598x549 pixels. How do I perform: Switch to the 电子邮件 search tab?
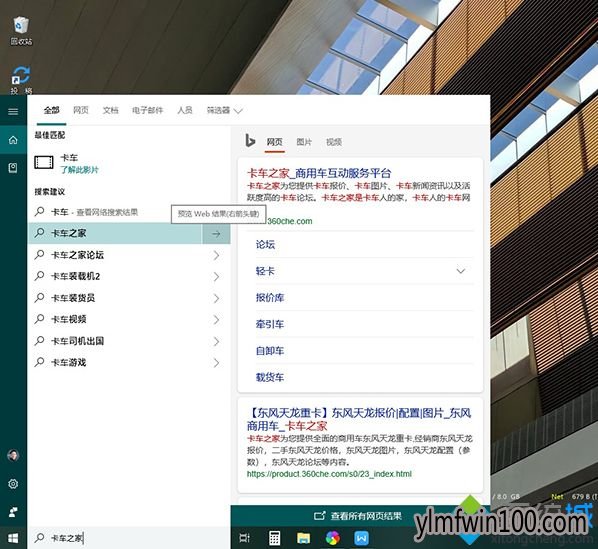(x=148, y=111)
